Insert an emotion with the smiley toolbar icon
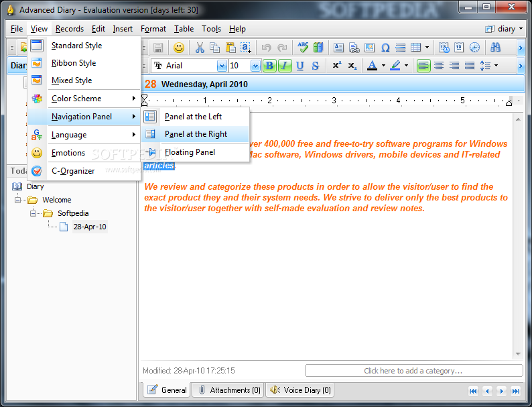Screen dimensions: 532x407 click(x=179, y=48)
